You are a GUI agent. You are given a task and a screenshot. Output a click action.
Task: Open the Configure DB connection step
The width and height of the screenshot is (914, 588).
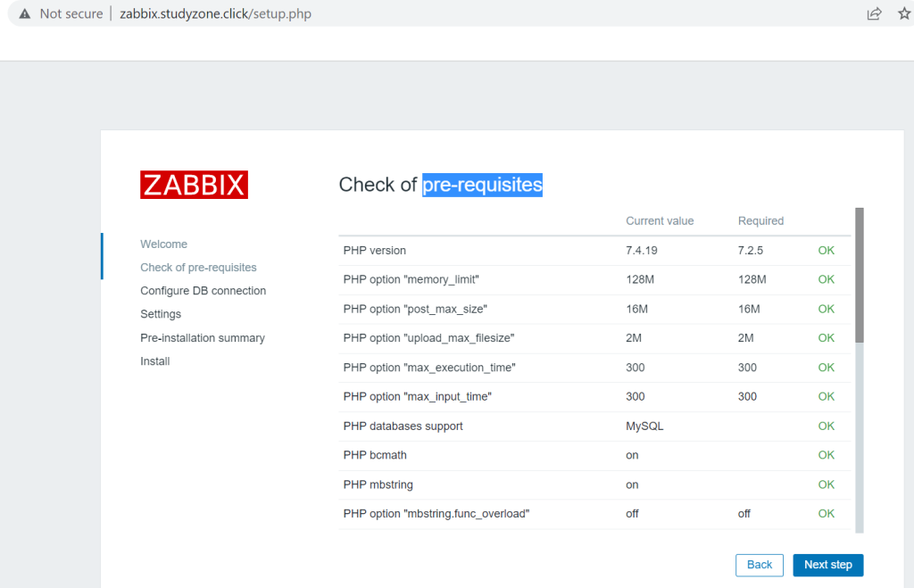pos(203,290)
